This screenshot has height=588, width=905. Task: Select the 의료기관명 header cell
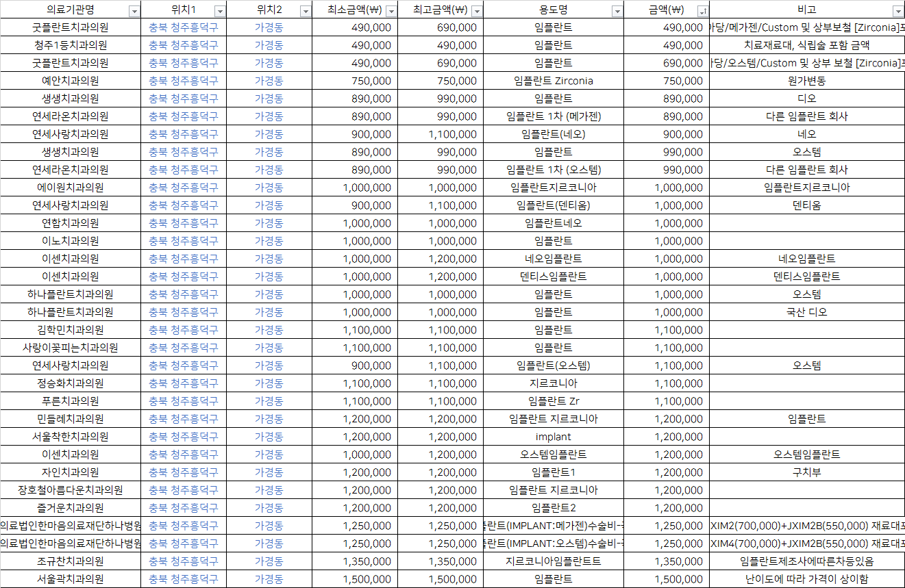(71, 10)
